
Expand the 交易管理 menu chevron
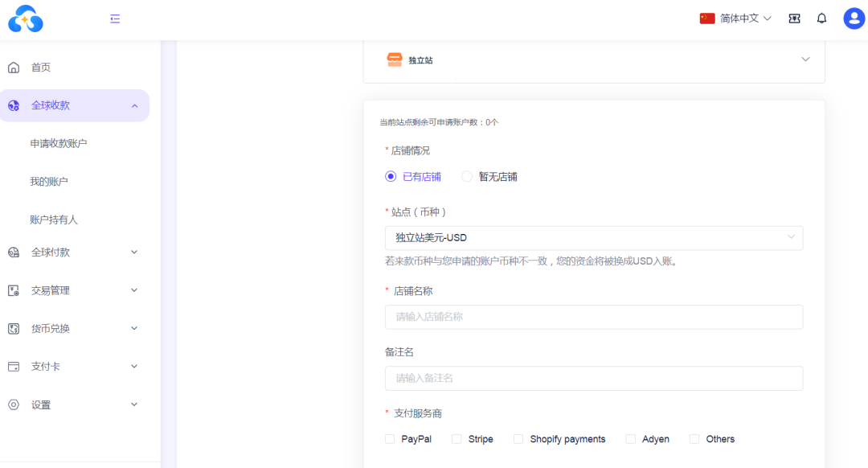(134, 290)
